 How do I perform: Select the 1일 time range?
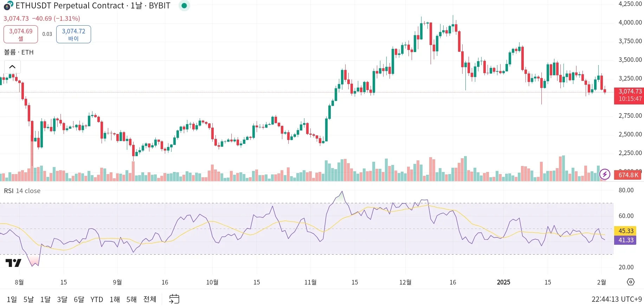pos(12,299)
